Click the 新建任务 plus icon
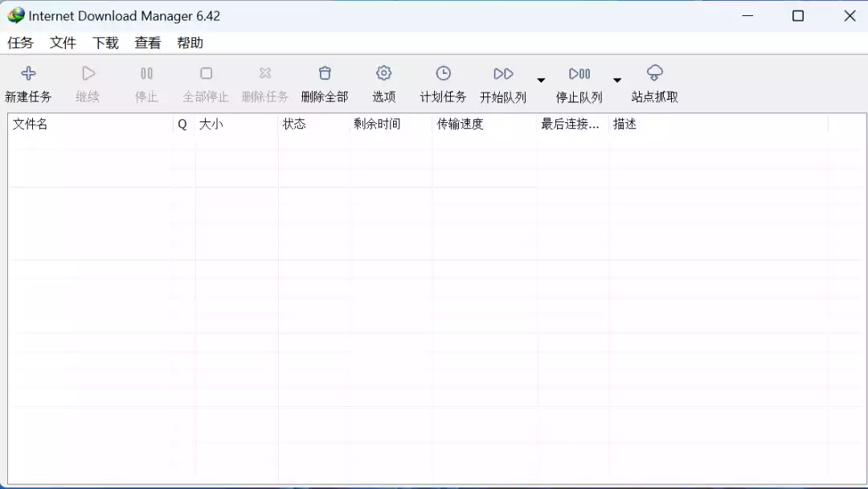 [x=28, y=74]
